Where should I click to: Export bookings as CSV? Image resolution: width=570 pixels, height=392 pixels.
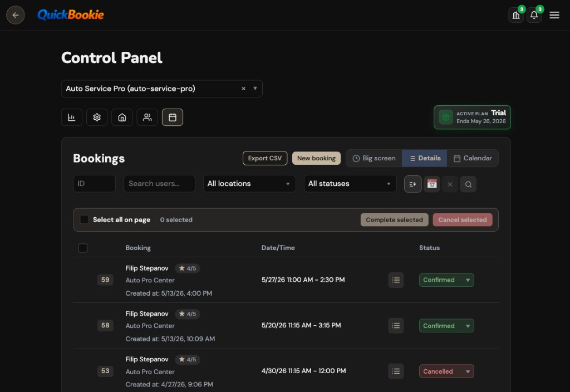(265, 158)
